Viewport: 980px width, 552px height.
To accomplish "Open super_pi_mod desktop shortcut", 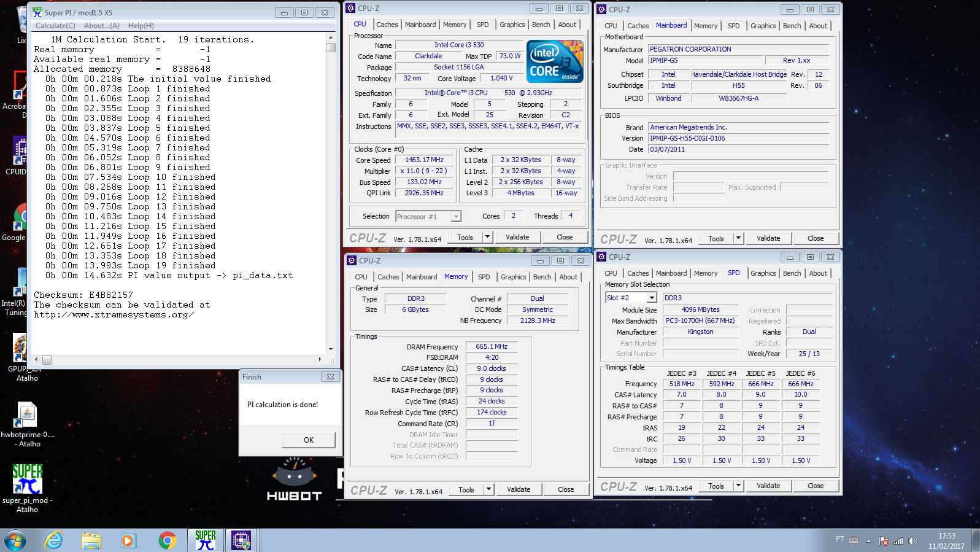I will click(x=27, y=488).
